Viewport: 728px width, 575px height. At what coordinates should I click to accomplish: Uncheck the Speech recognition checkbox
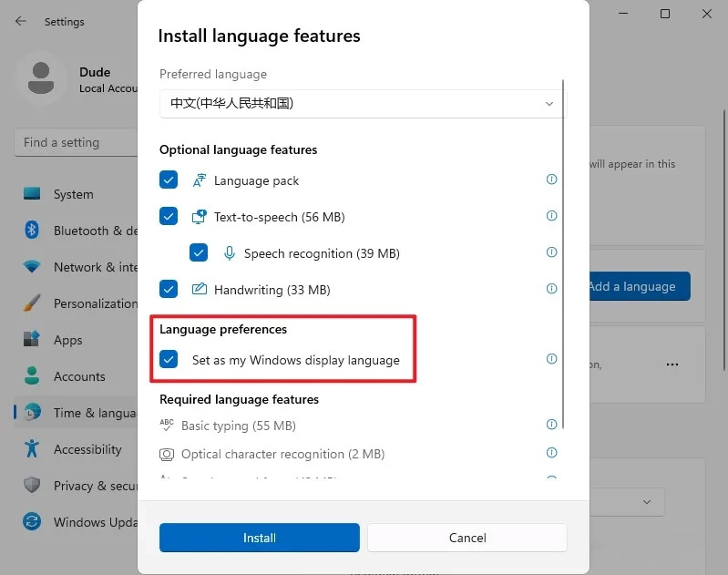(199, 252)
